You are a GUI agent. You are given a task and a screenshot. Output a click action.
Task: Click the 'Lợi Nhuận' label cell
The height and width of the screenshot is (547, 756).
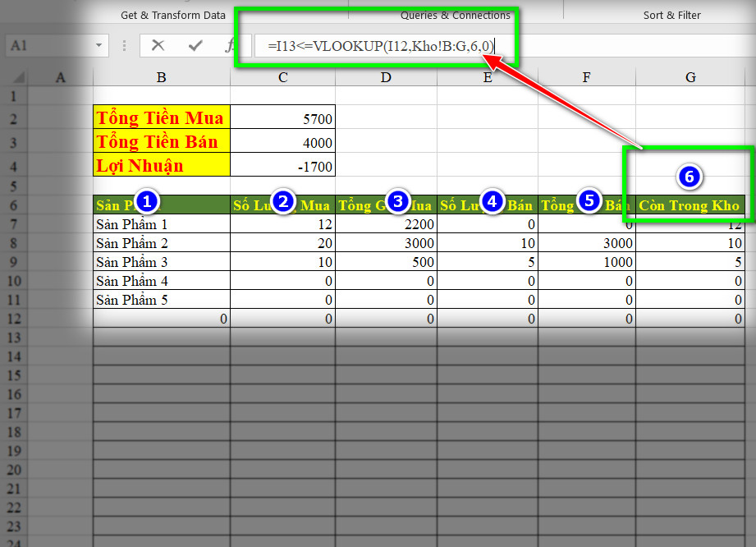coord(162,165)
